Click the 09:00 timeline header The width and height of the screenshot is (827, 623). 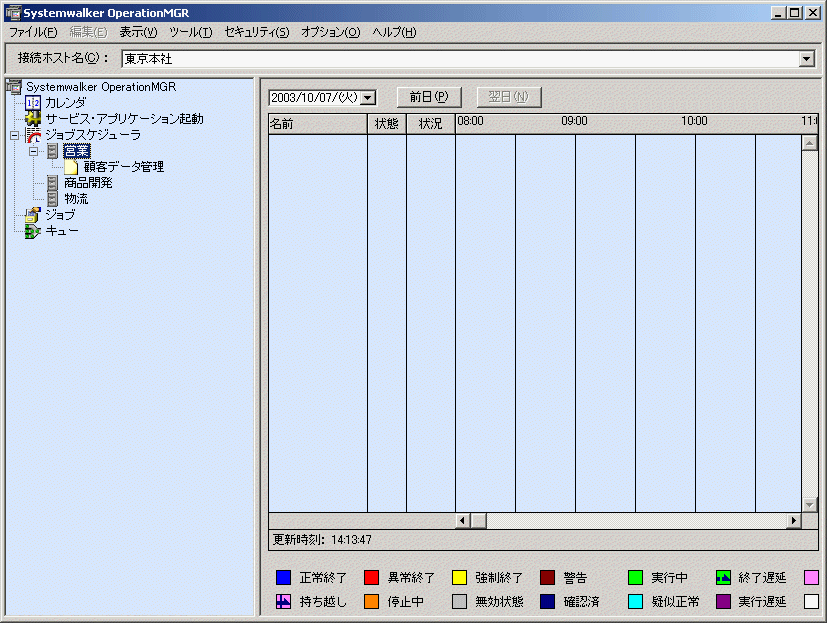coord(574,121)
